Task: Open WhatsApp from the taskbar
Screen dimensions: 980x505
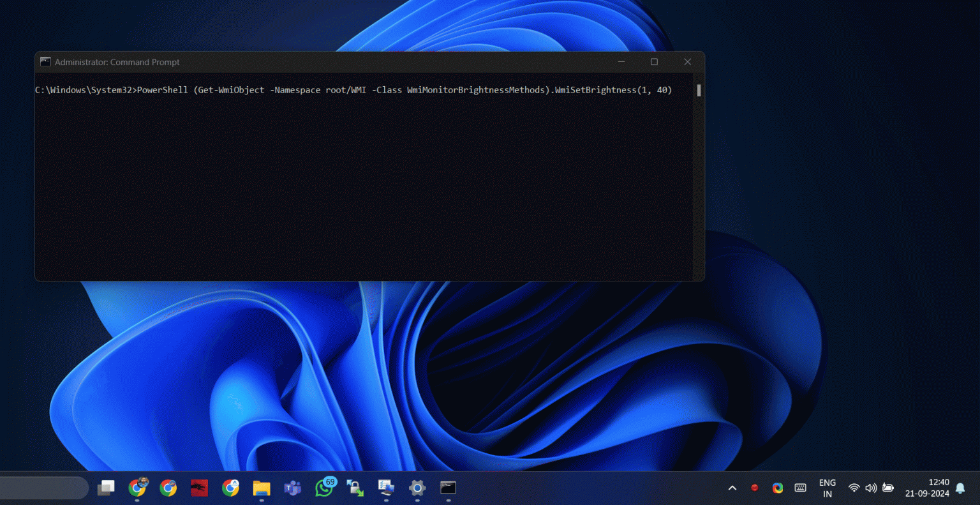Action: (x=325, y=488)
